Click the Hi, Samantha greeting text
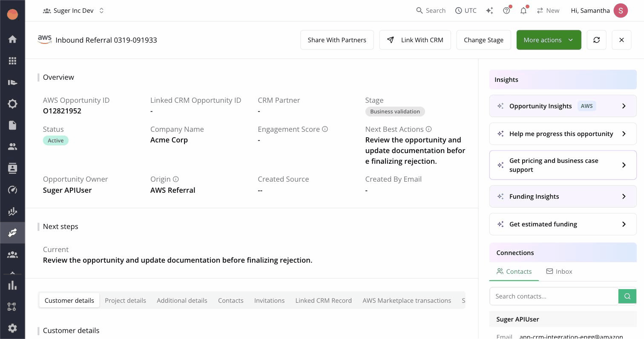 pyautogui.click(x=590, y=11)
